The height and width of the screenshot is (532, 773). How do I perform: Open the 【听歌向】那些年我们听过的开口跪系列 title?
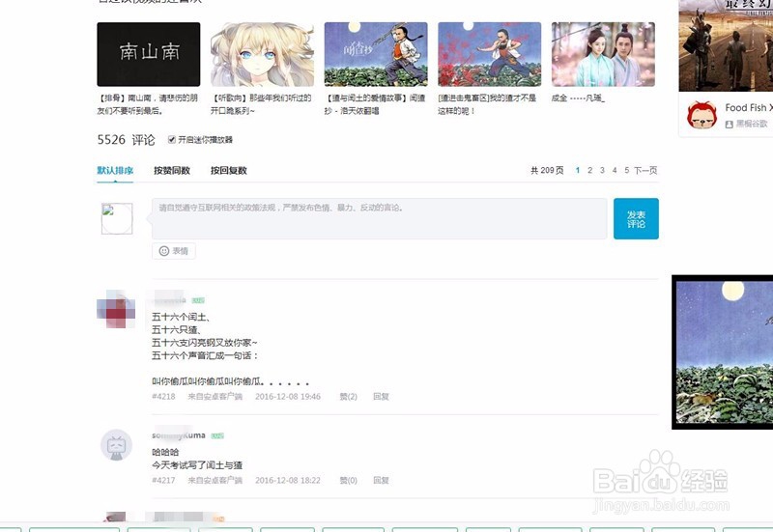(x=261, y=104)
